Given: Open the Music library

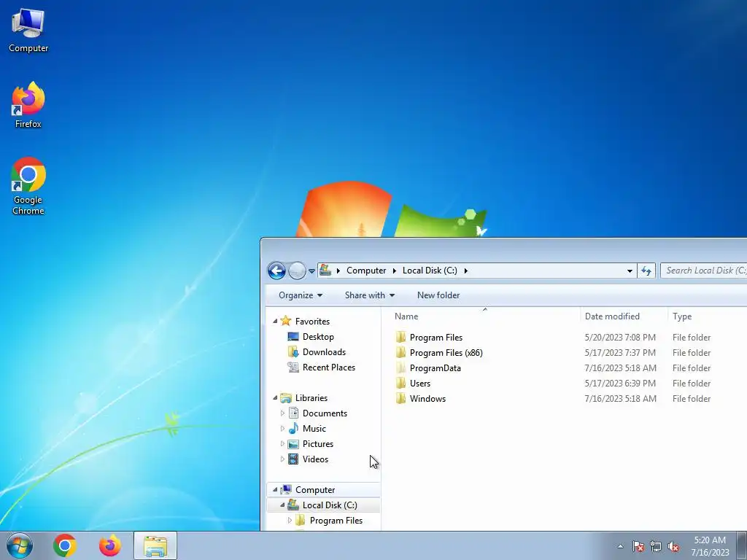Looking at the screenshot, I should 314,429.
